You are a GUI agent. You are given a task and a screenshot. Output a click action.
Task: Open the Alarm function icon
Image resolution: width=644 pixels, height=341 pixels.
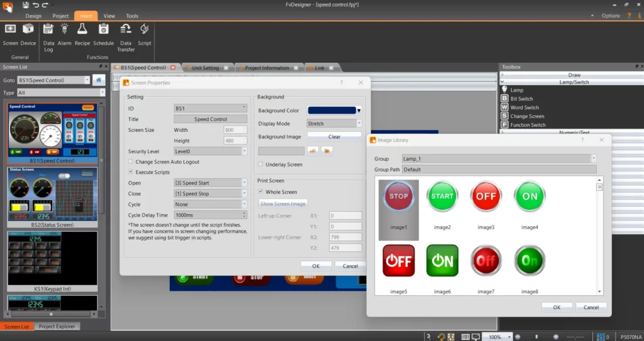tap(65, 30)
